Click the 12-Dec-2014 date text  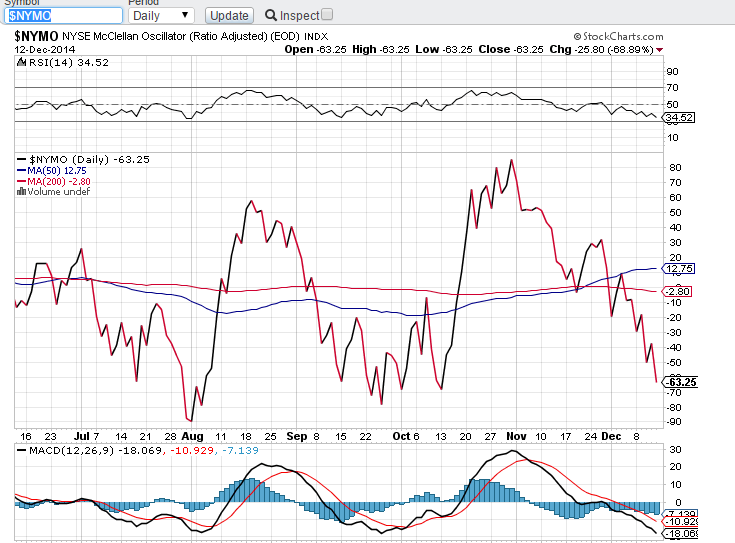(45, 50)
